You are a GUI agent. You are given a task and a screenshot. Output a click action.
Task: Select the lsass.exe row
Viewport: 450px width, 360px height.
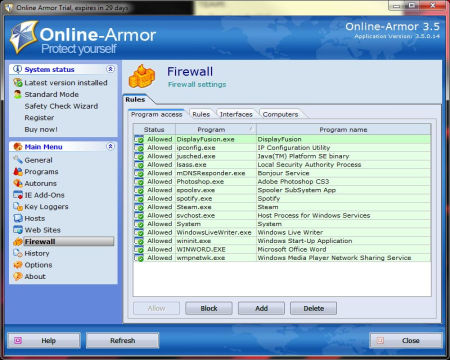coord(282,165)
